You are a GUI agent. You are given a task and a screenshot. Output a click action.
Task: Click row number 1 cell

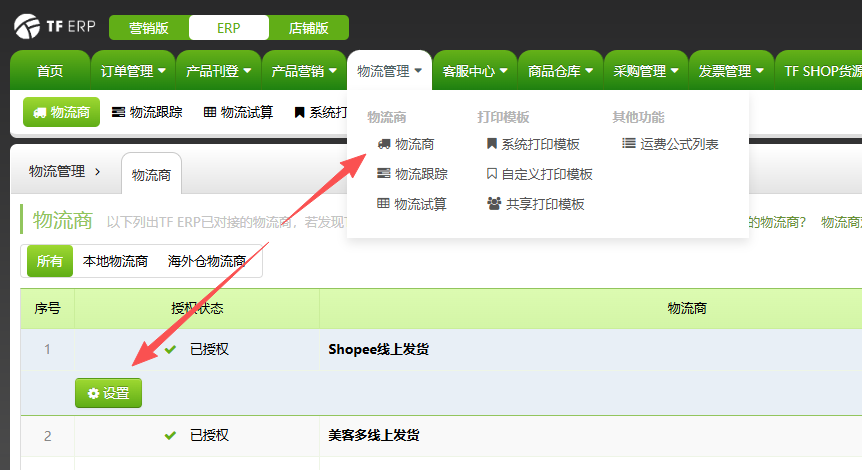[47, 349]
